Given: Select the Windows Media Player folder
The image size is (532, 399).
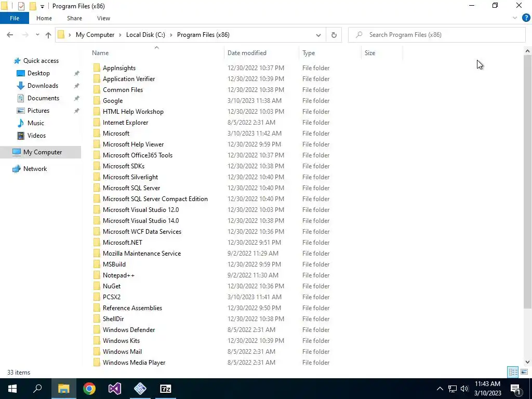Looking at the screenshot, I should pos(134,362).
